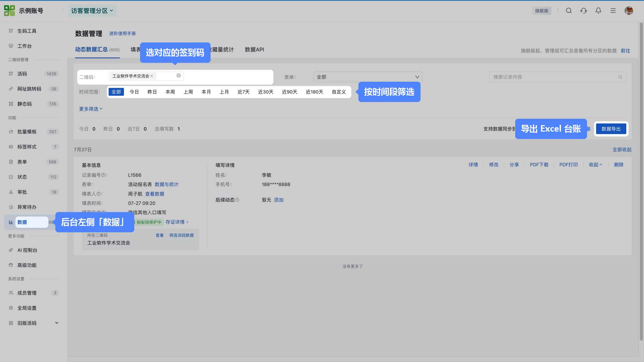The image size is (644, 362).
Task: Click the vertical page scrollbar
Action: (641, 182)
